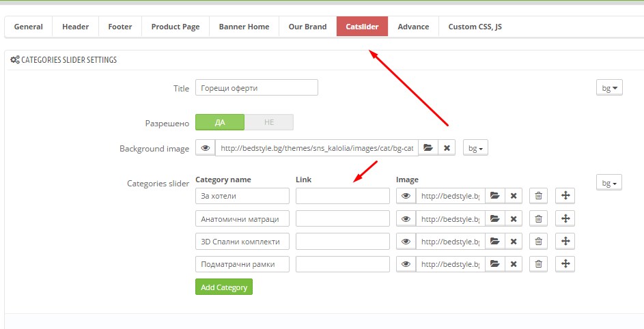Viewport: 644px width, 329px height.
Task: Open the General tab
Action: tap(28, 27)
